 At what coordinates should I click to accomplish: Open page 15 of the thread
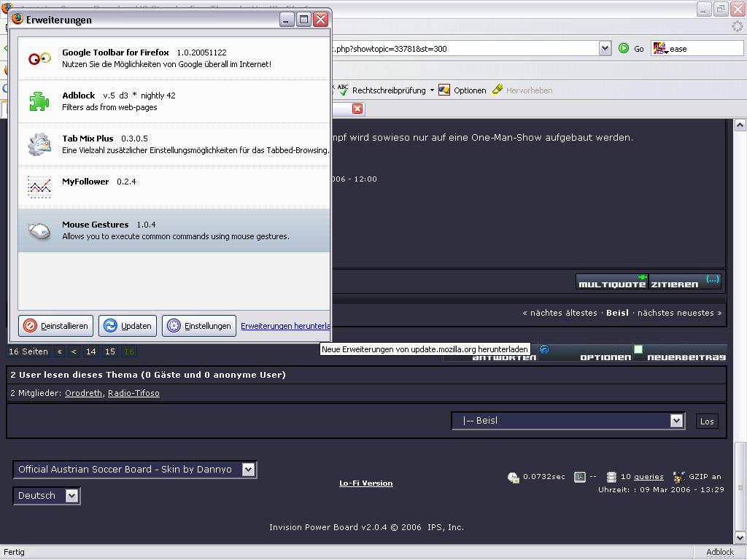tap(110, 351)
